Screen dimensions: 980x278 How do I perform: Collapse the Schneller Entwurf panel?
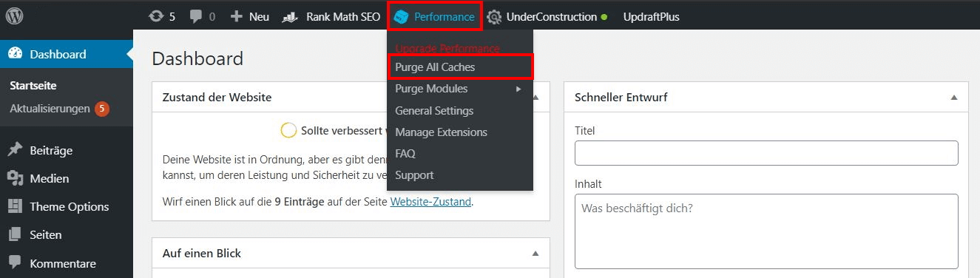pos(954,98)
